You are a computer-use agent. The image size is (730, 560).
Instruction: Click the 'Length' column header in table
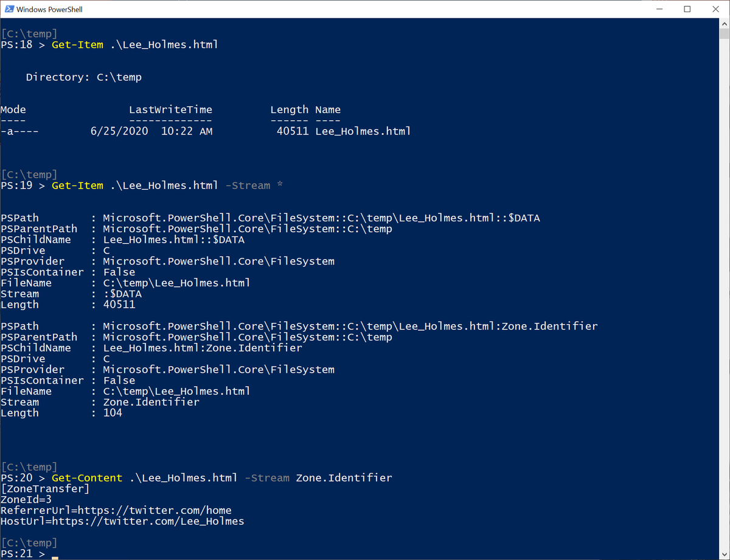tap(290, 110)
